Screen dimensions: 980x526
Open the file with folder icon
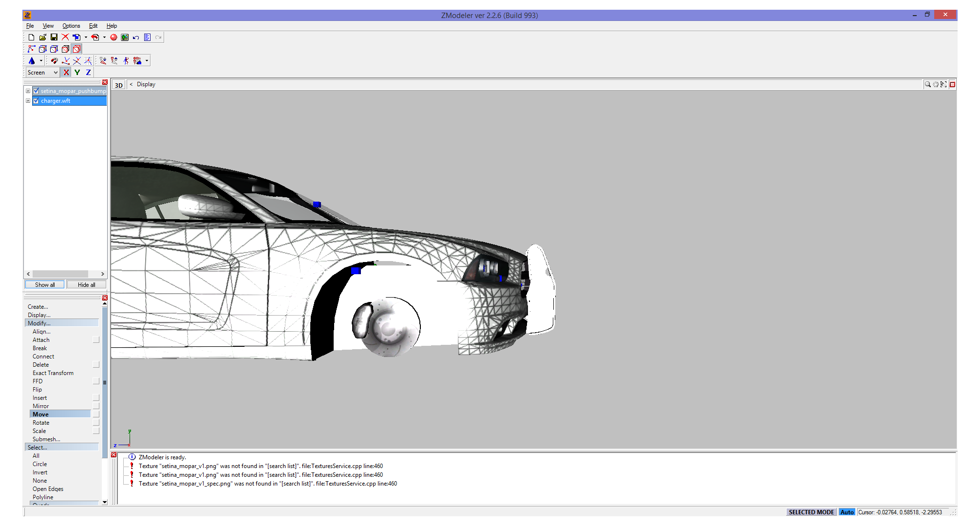coord(42,37)
